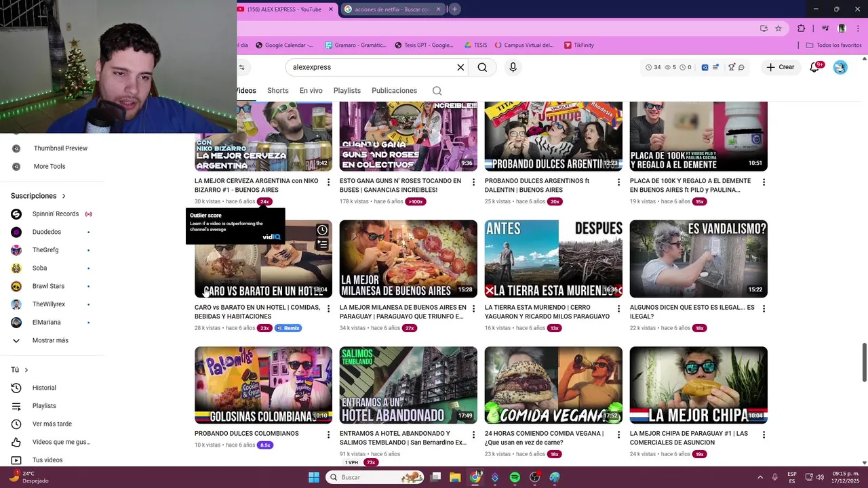Click the YouTube search magnifier button

pos(482,67)
